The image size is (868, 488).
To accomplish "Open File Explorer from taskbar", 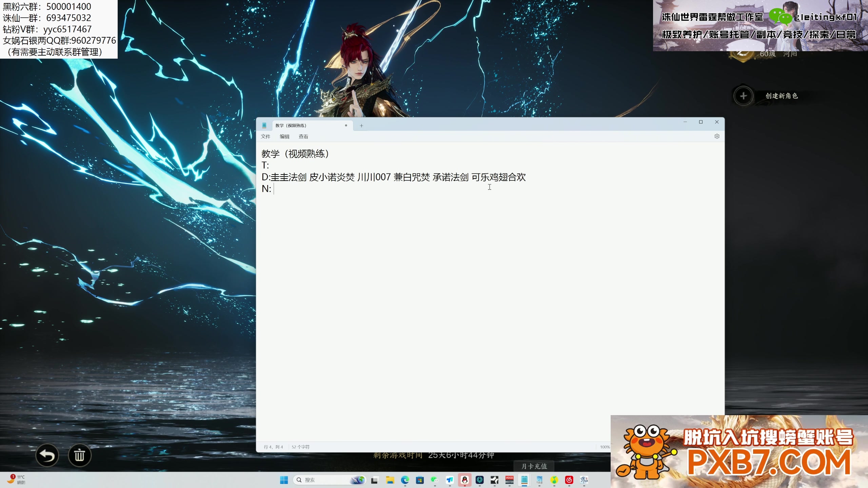I will point(390,480).
